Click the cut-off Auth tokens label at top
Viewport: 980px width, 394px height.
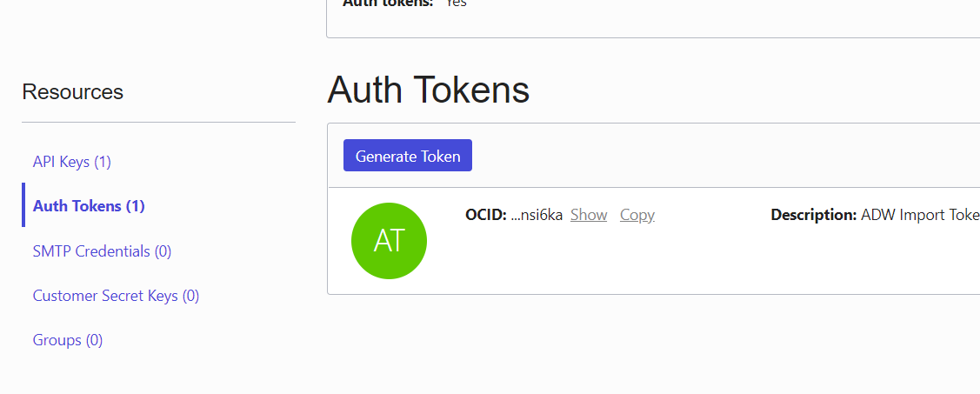pos(388,3)
